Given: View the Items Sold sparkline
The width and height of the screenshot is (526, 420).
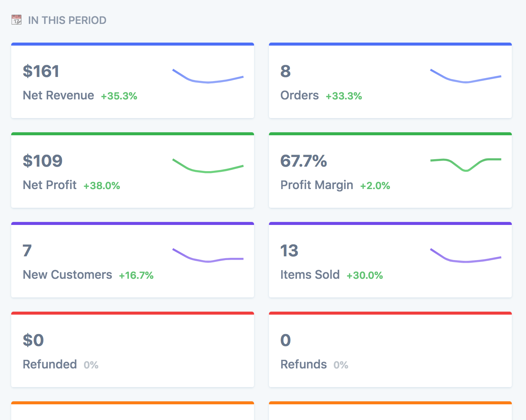Looking at the screenshot, I should click(465, 256).
